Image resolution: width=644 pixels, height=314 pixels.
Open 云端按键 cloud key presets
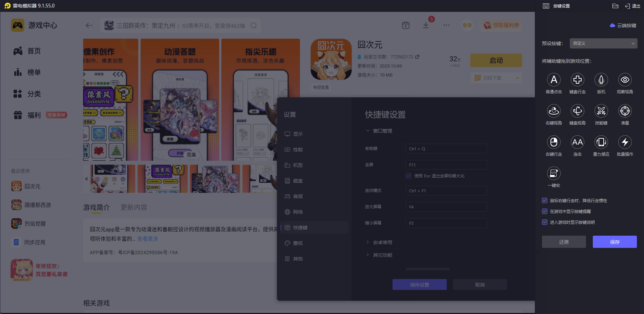tap(623, 25)
